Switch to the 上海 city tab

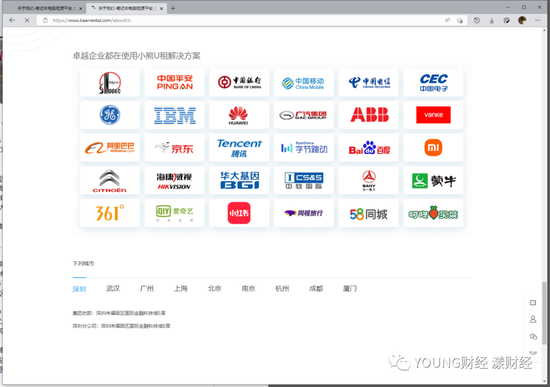pos(181,288)
